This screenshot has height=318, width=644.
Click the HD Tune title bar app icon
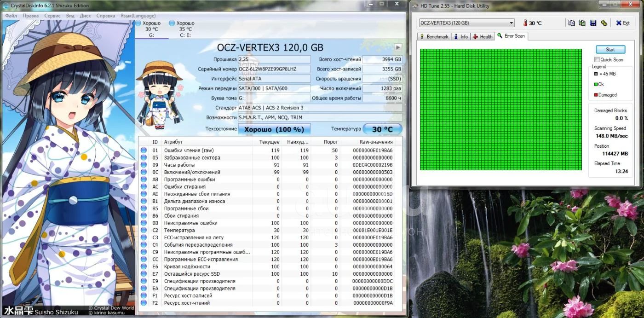pos(414,6)
